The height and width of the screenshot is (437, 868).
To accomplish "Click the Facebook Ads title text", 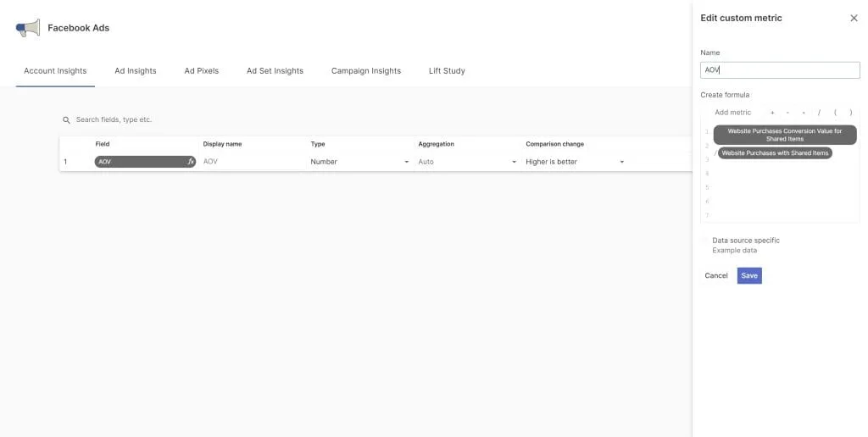I will (x=79, y=28).
